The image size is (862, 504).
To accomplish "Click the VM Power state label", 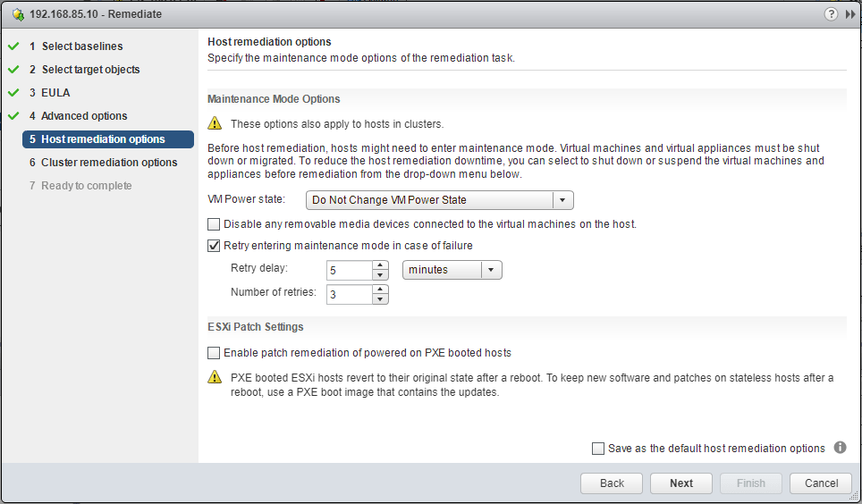I will (246, 199).
